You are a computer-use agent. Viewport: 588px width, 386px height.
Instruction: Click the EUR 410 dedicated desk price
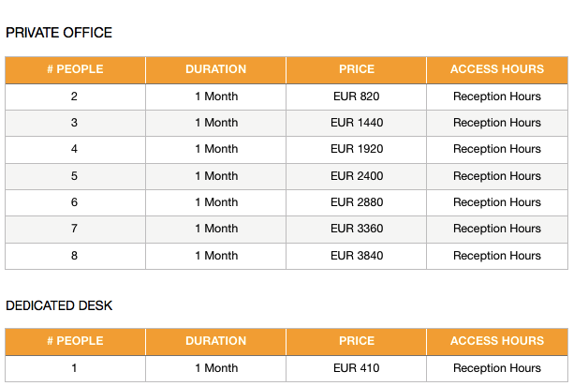(x=356, y=368)
